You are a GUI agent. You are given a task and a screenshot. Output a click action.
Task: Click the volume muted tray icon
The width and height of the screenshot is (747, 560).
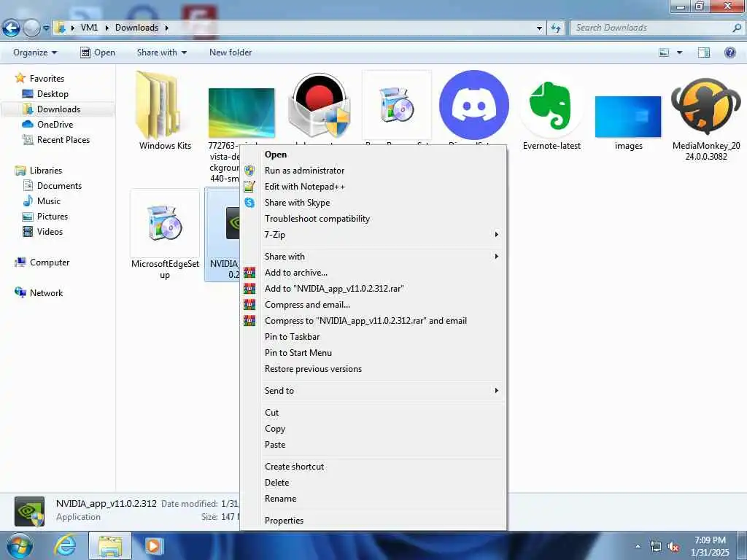[x=673, y=547]
